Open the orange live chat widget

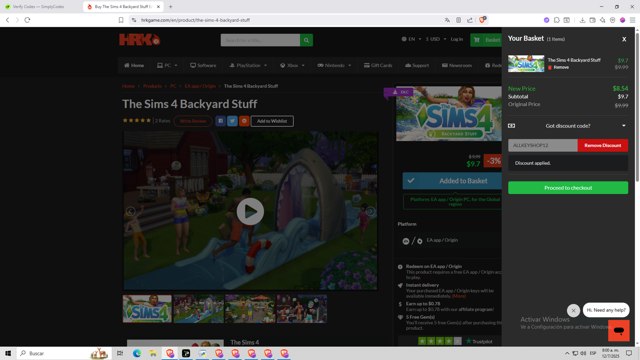coord(619,330)
